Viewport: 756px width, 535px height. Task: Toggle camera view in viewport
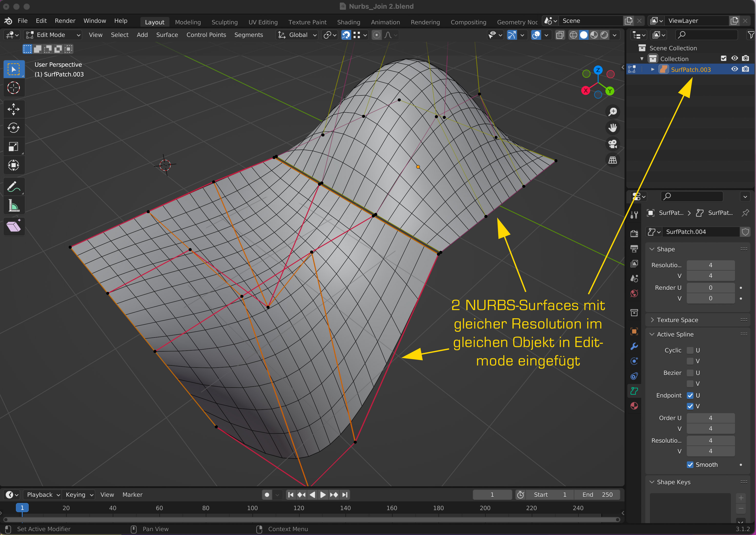click(612, 144)
